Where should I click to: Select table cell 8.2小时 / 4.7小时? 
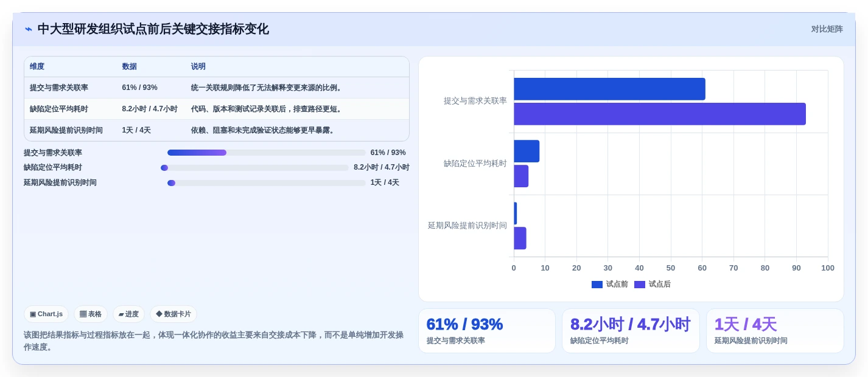150,109
